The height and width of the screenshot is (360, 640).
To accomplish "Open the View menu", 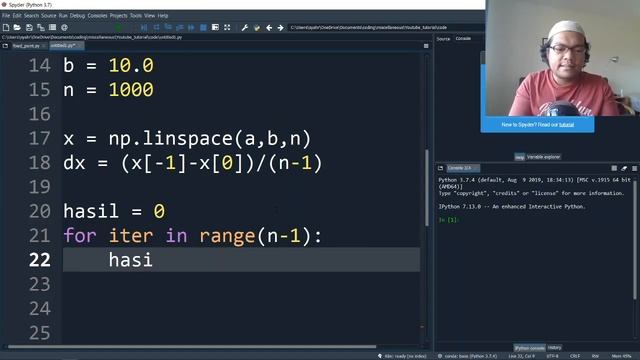I will 149,16.
